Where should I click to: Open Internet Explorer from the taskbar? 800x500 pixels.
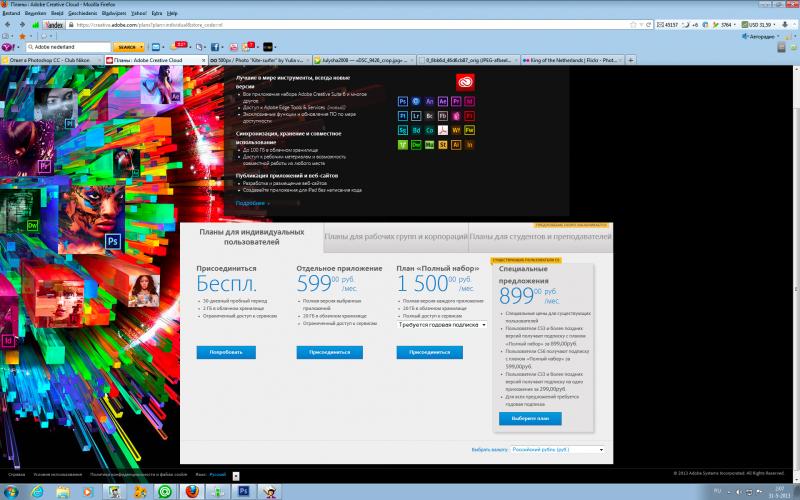click(x=37, y=492)
